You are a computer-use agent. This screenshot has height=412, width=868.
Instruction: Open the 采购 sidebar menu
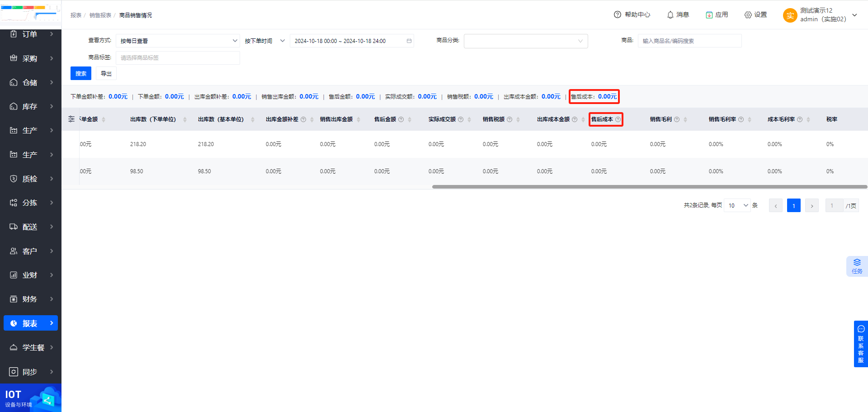pyautogui.click(x=31, y=58)
